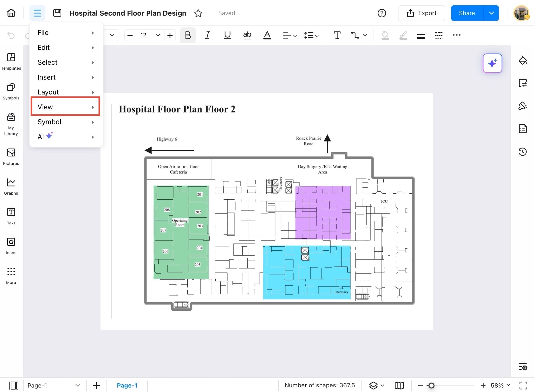
Task: Open the version history panel
Action: (523, 152)
